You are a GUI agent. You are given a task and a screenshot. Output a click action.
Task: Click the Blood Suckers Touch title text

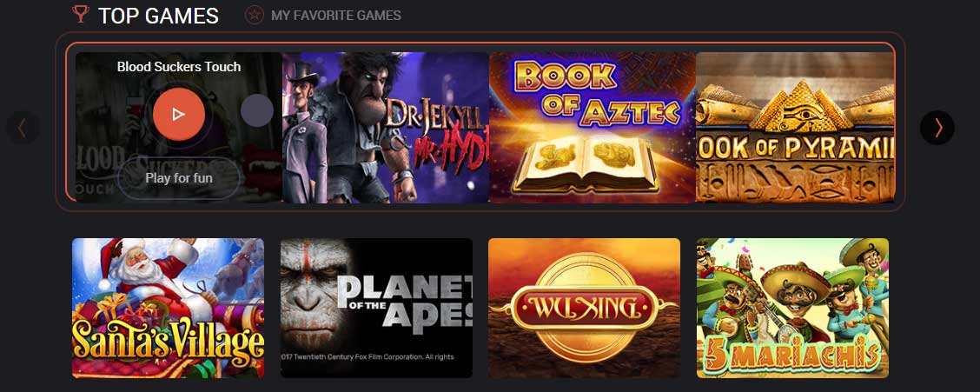click(179, 67)
